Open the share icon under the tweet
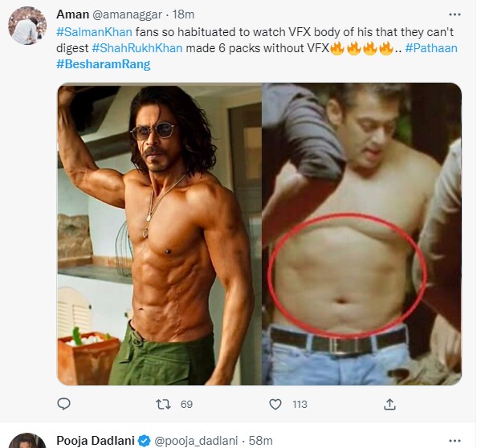The height and width of the screenshot is (448, 485). coord(390,404)
